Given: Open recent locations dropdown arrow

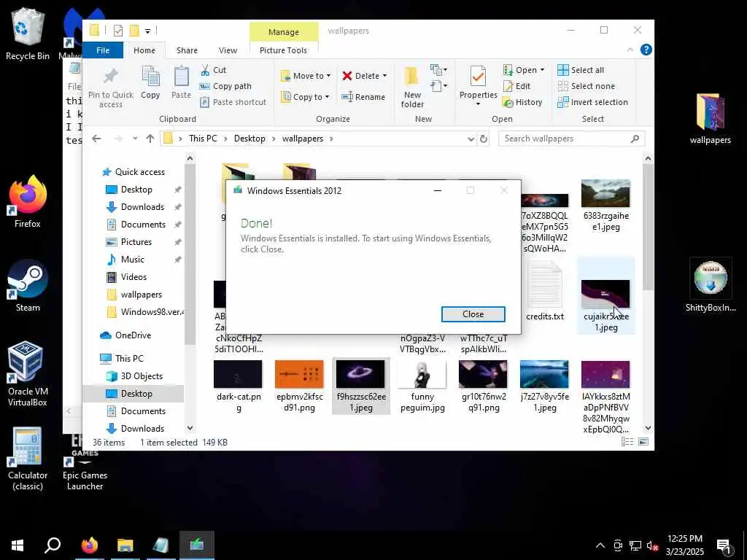Looking at the screenshot, I should point(135,139).
